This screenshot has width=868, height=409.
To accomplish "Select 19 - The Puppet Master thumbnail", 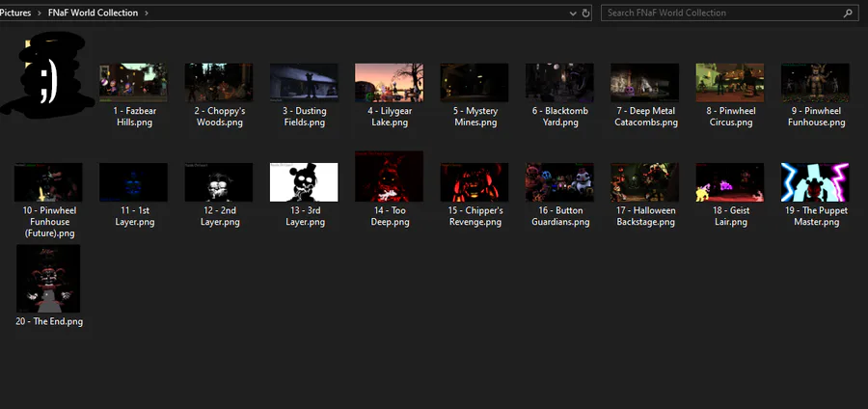I will click(x=815, y=182).
